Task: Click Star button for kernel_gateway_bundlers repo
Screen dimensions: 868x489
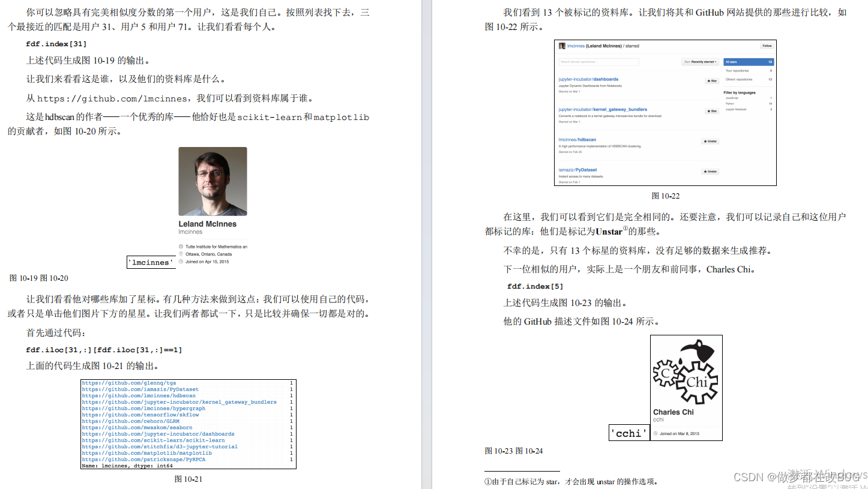Action: 711,111
